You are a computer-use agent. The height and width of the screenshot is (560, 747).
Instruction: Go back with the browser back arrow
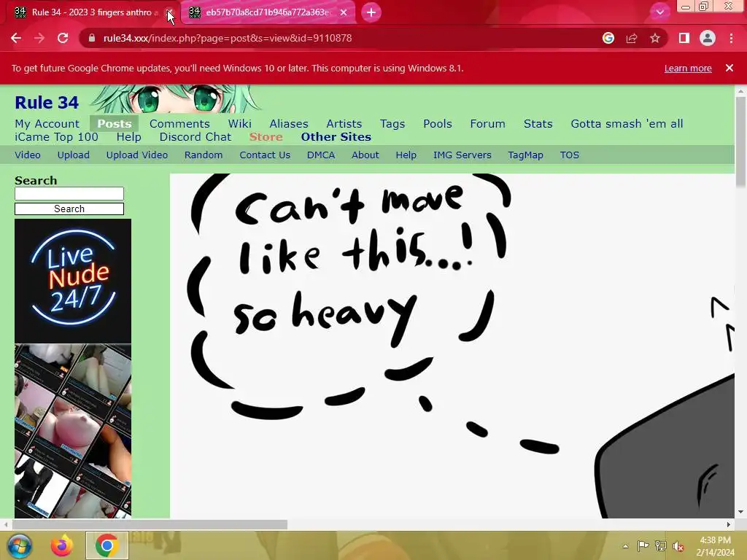tap(16, 38)
